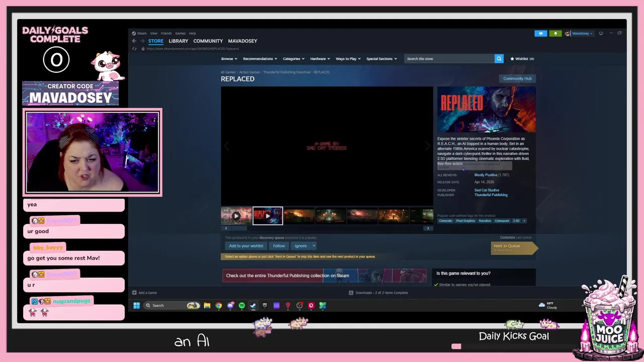
Task: Open the View menu
Action: 154,33
